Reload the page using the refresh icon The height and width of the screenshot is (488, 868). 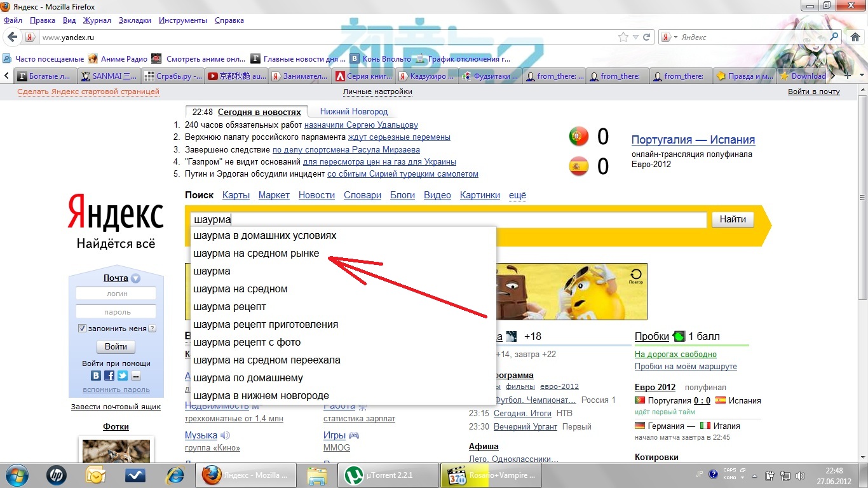coord(648,37)
